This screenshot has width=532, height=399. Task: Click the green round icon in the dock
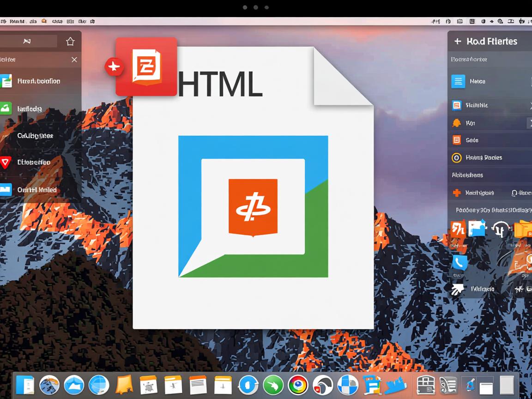(273, 384)
